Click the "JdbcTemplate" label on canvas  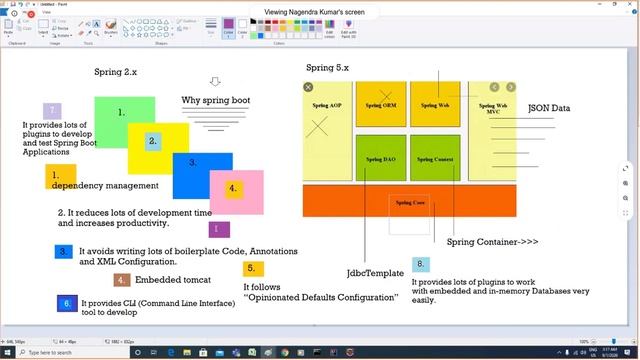(x=375, y=273)
